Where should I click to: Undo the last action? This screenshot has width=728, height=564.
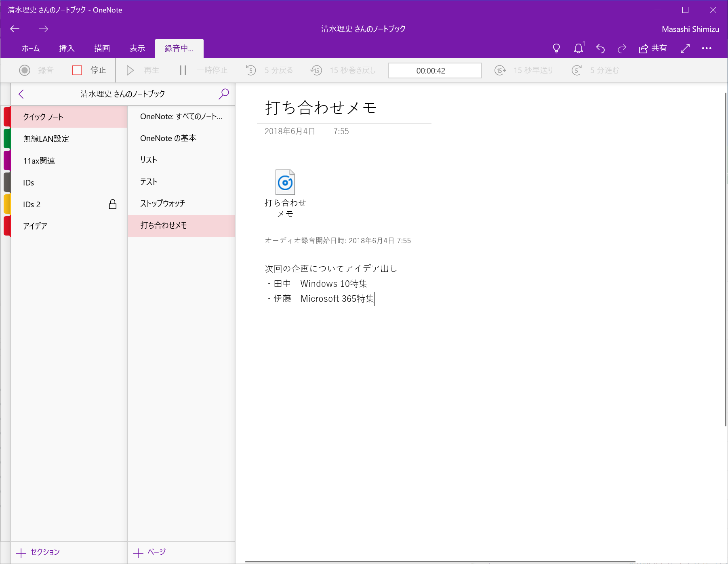tap(600, 48)
